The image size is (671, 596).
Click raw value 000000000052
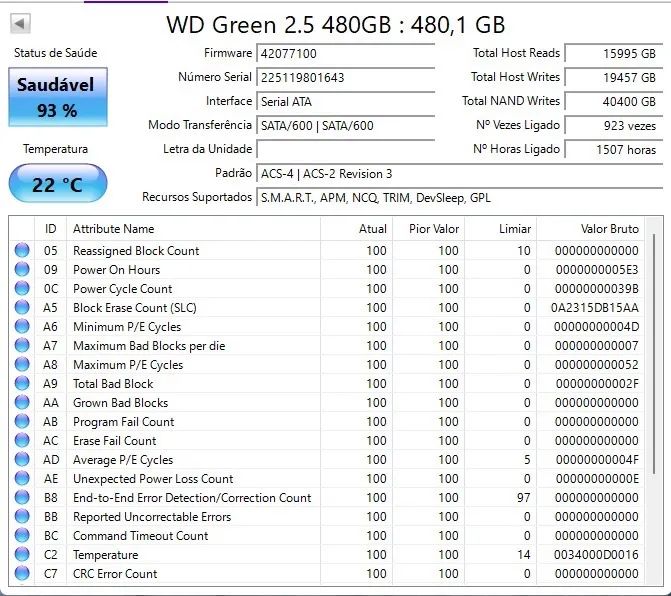(x=597, y=365)
